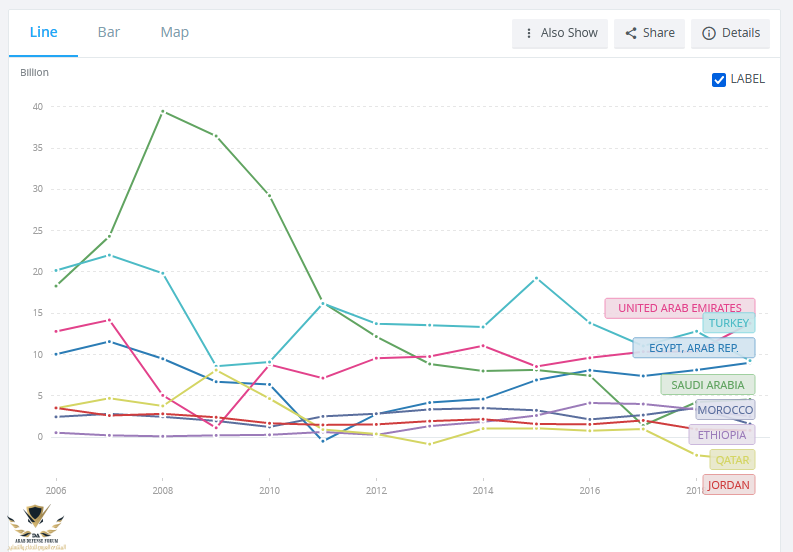Select the UNITED ARAB EMIRATES label
Screen dimensions: 793x552
pos(680,308)
